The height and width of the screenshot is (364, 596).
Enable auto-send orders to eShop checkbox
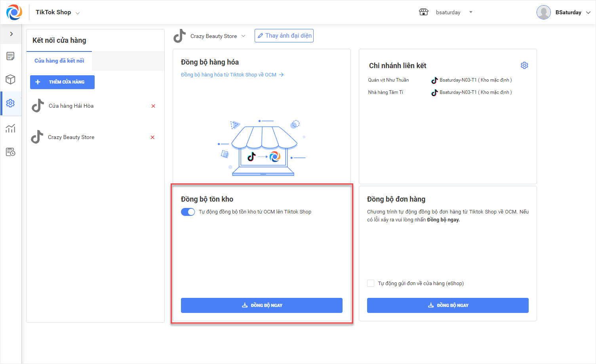pos(371,283)
